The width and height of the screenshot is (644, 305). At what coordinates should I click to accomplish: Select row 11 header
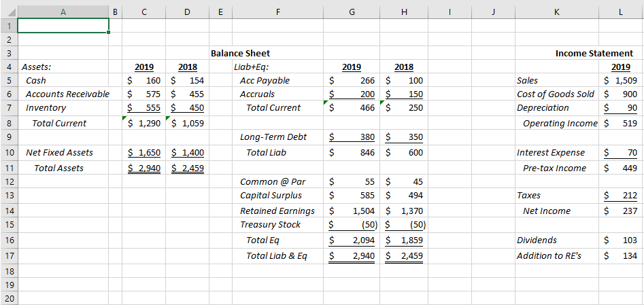pyautogui.click(x=9, y=168)
